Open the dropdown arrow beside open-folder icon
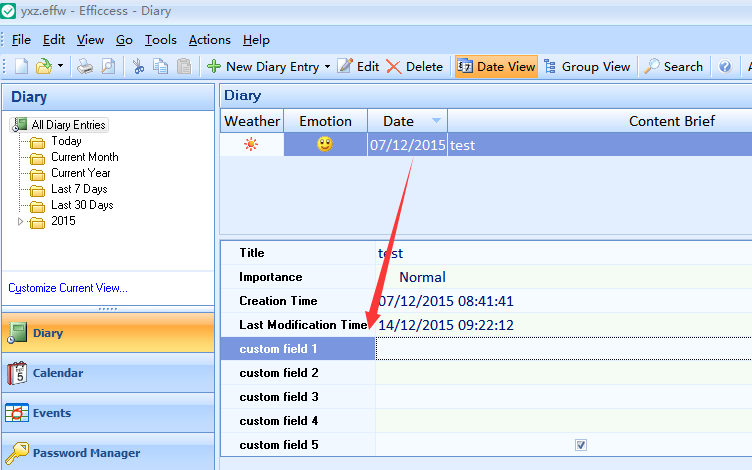 coord(61,67)
